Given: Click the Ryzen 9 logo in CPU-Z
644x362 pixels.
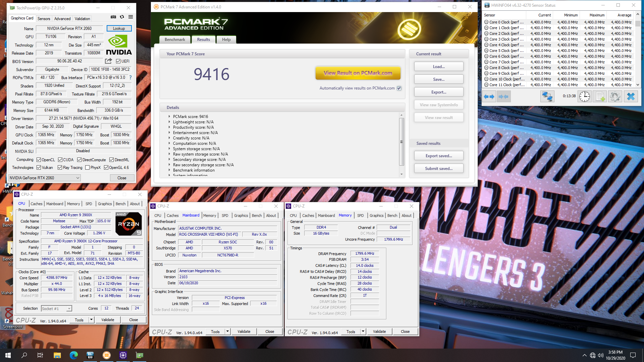Looking at the screenshot, I should [x=128, y=224].
